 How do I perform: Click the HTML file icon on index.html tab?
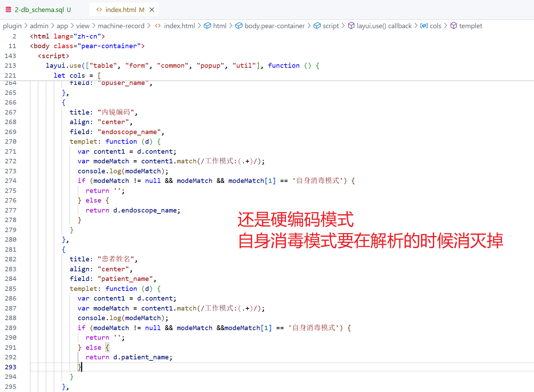tap(99, 10)
